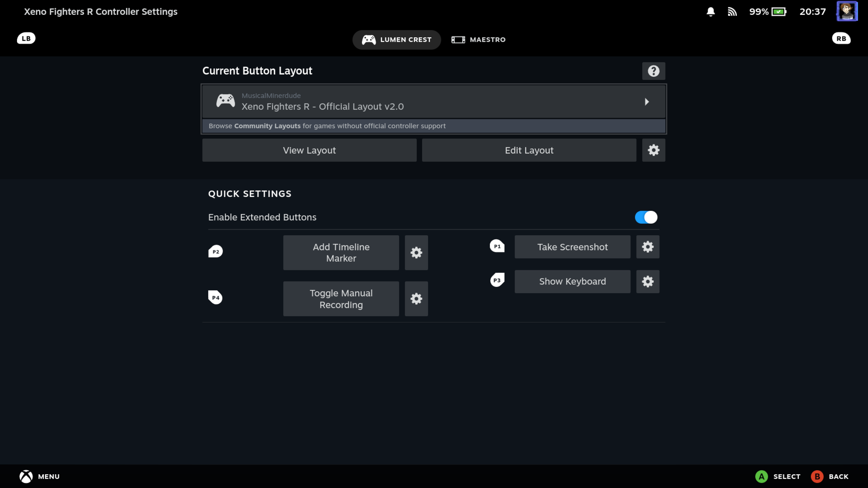Click the Take Screenshot binding button
Viewport: 868px width, 488px height.
point(573,247)
